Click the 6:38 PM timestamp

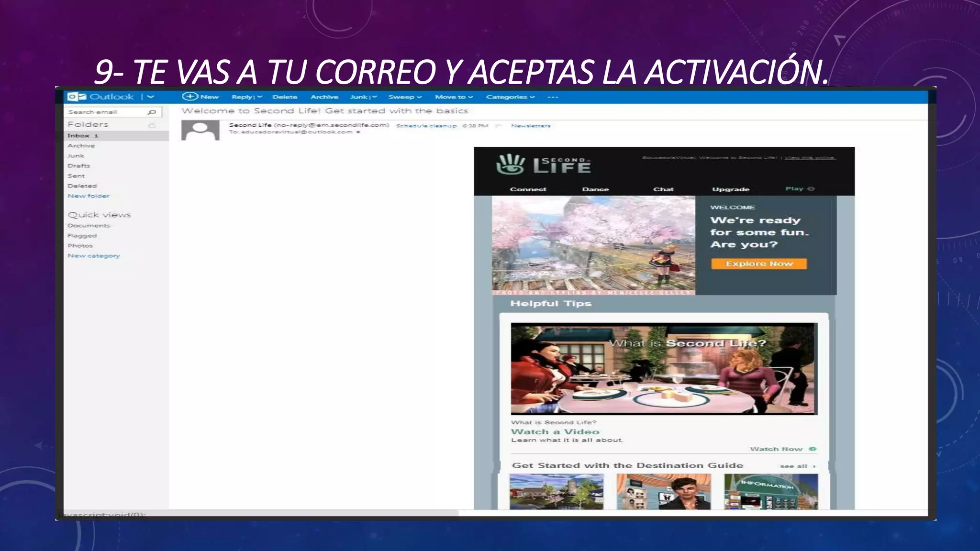(475, 126)
